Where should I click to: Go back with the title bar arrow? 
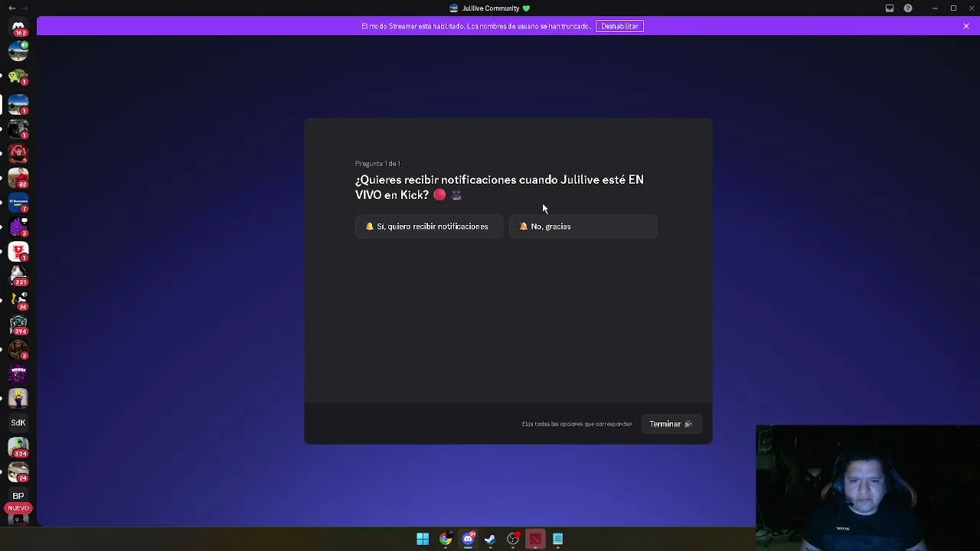(11, 8)
